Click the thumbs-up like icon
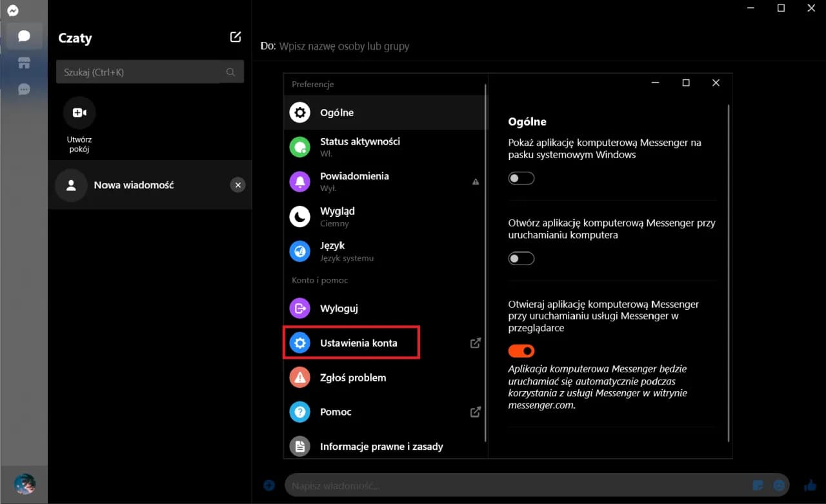The height and width of the screenshot is (504, 826). tap(810, 485)
